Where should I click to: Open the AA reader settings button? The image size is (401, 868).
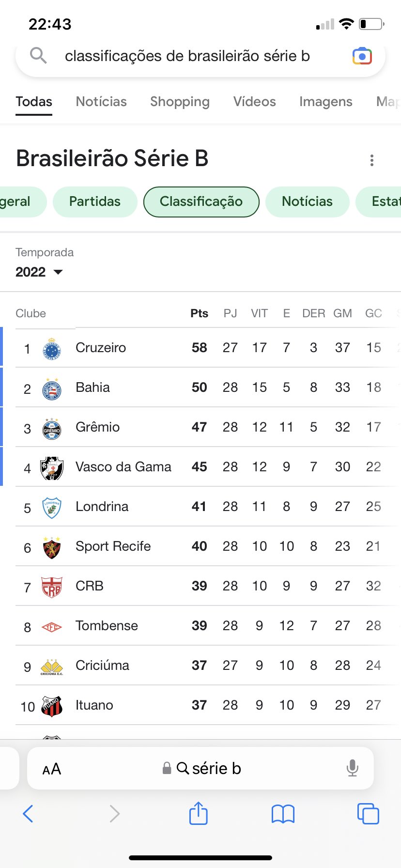pos(52,769)
